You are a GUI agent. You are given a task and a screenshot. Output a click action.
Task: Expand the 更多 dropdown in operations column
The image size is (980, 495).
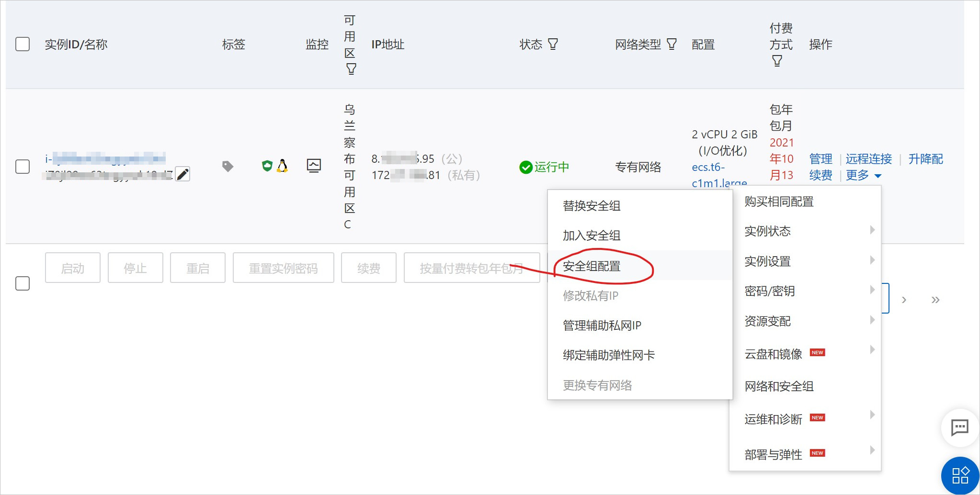tap(863, 175)
